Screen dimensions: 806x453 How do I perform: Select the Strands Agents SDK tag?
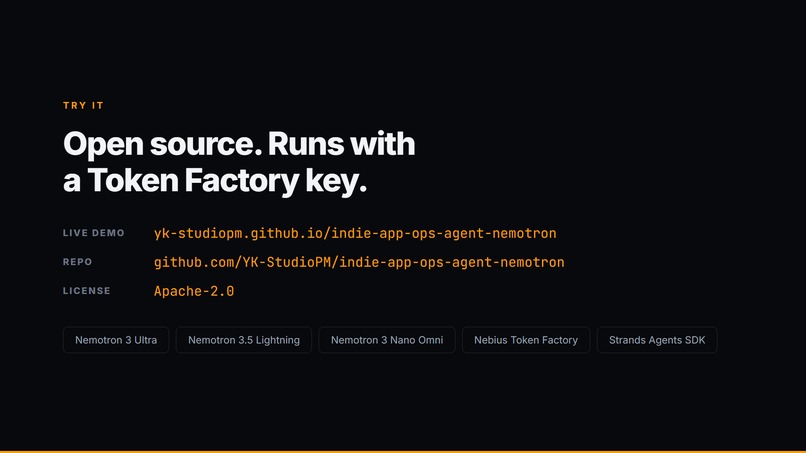tap(657, 340)
